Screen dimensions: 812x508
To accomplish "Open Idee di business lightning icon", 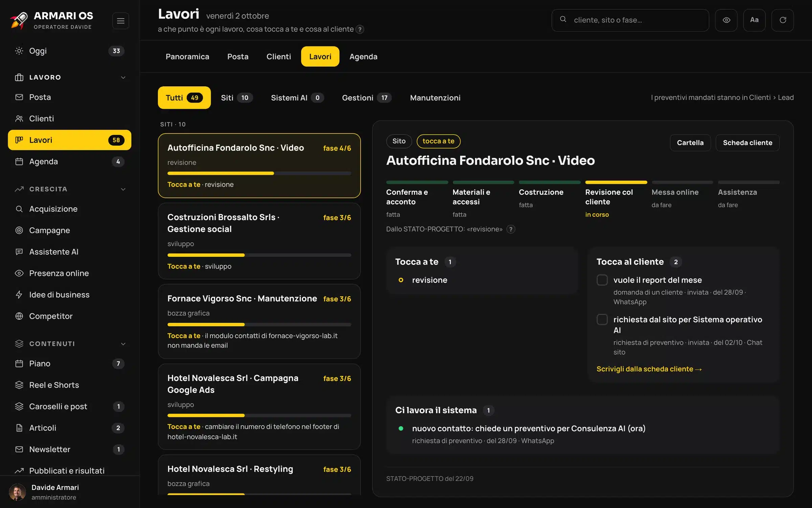I will coord(19,295).
